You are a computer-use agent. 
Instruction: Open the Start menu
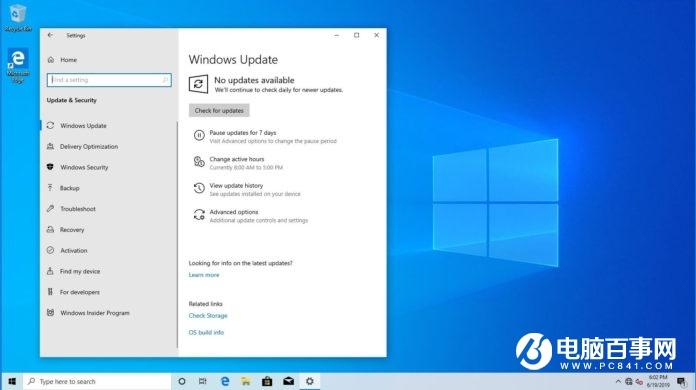12,382
